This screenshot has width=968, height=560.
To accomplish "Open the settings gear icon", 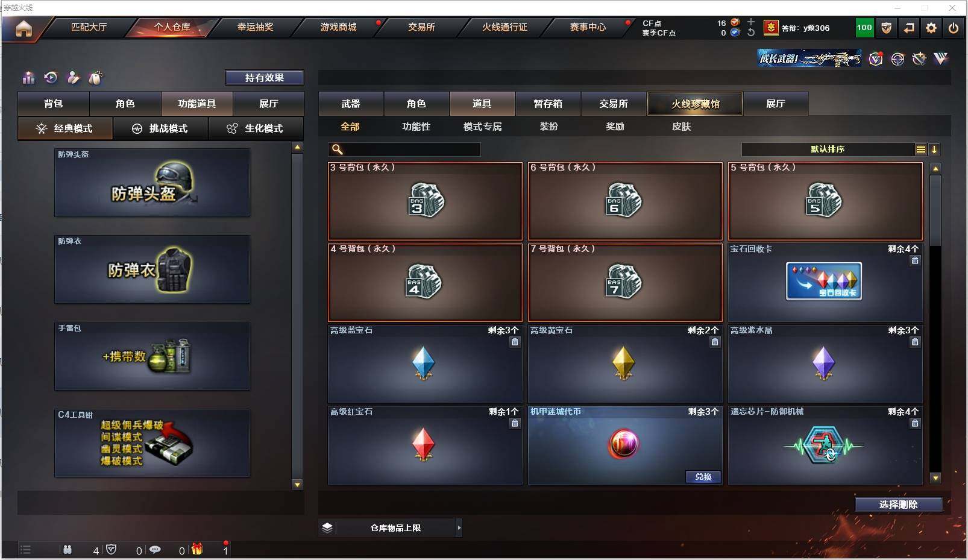I will point(931,28).
